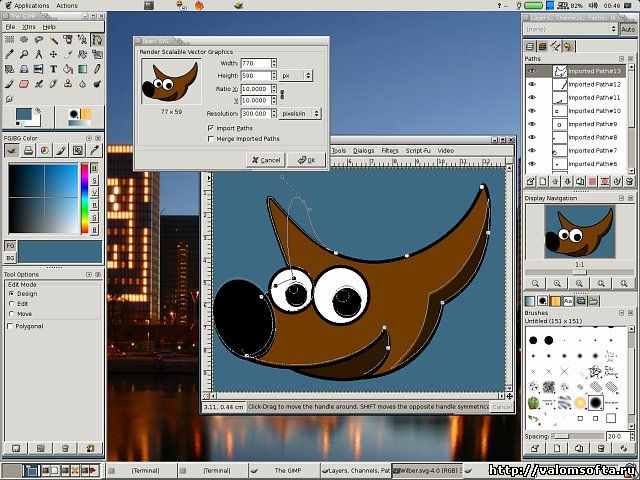Select the Bucket Fill tool
The width and height of the screenshot is (640, 480).
point(68,69)
